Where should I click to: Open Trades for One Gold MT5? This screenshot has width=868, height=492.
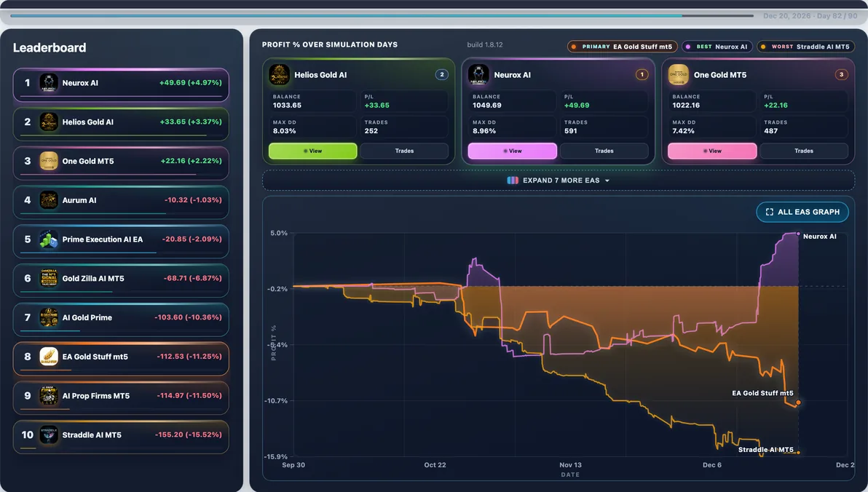pos(804,151)
